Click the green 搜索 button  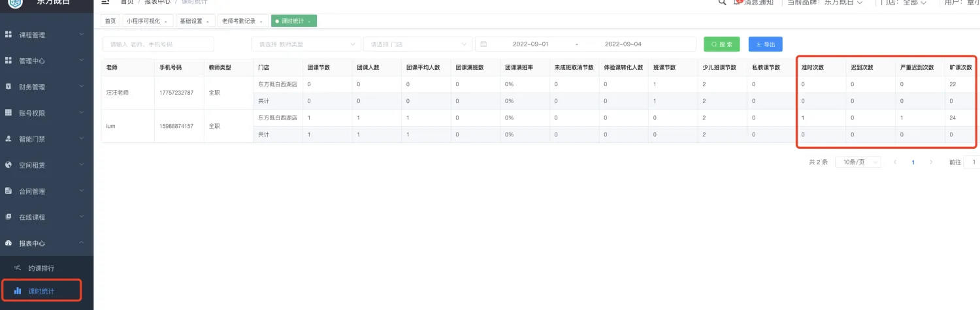[x=721, y=44]
